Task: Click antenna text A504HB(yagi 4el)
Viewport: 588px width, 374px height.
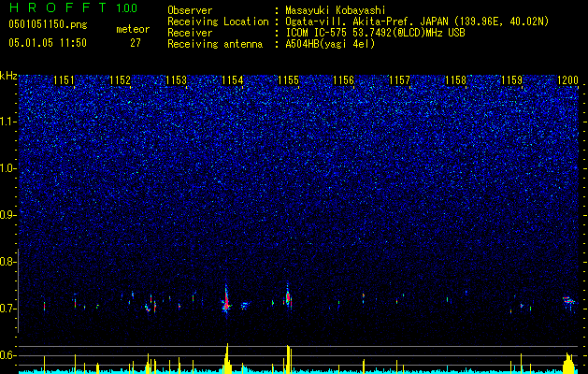Action: click(330, 44)
